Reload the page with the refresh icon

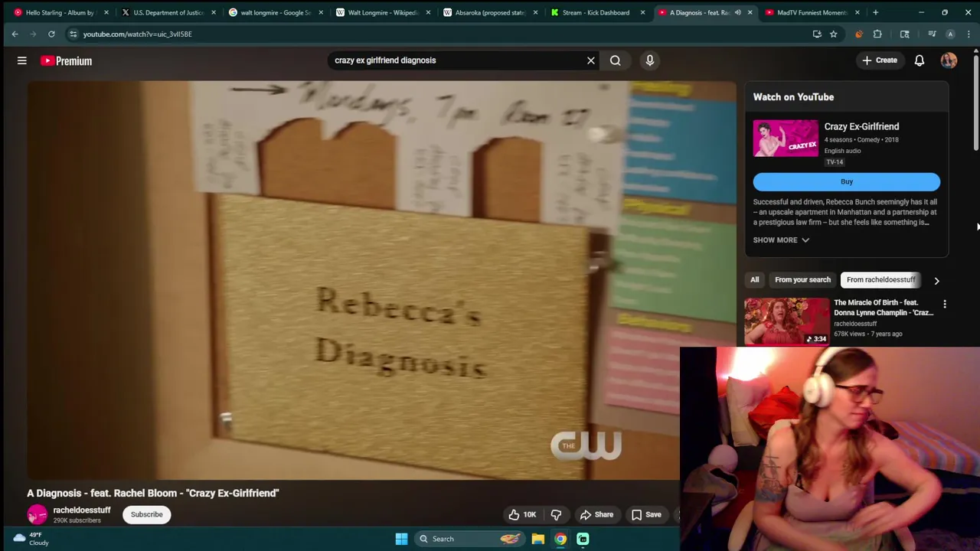[x=51, y=34]
